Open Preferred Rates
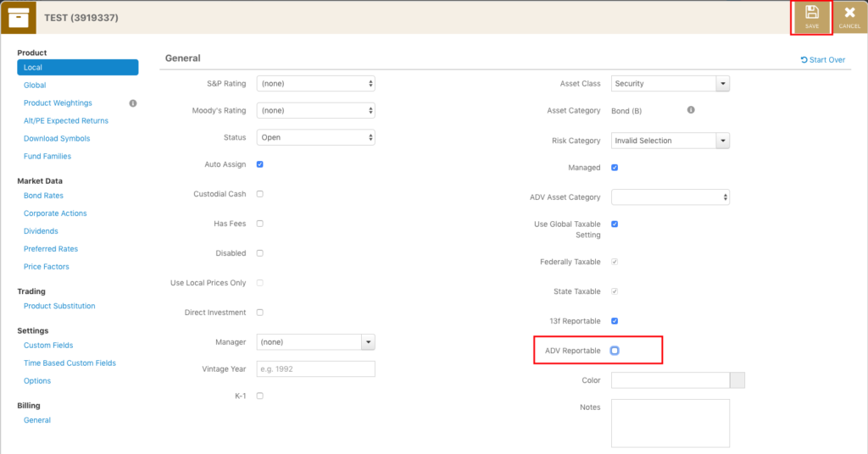Image resolution: width=868 pixels, height=454 pixels. tap(50, 249)
